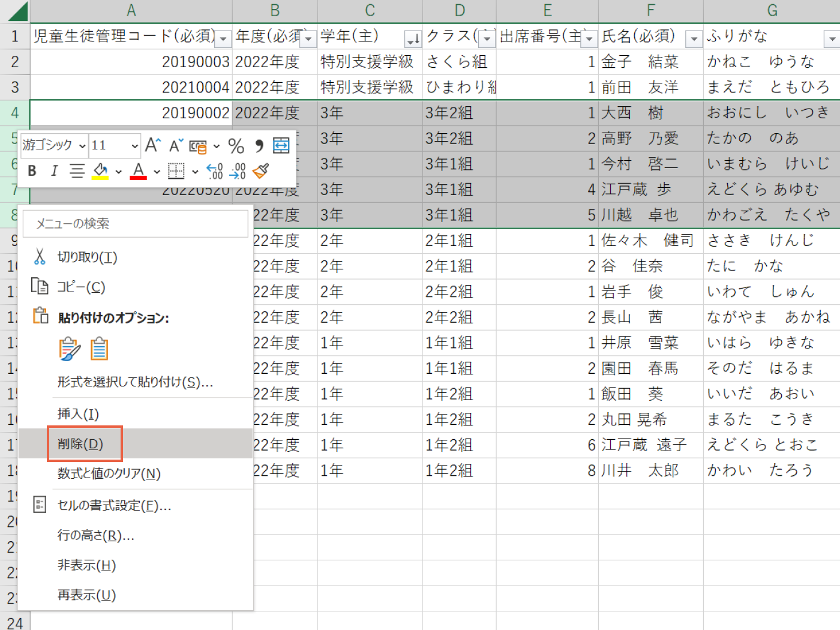Viewport: 840px width, 630px height.
Task: Toggle bold in mini toolbar
Action: point(32,171)
